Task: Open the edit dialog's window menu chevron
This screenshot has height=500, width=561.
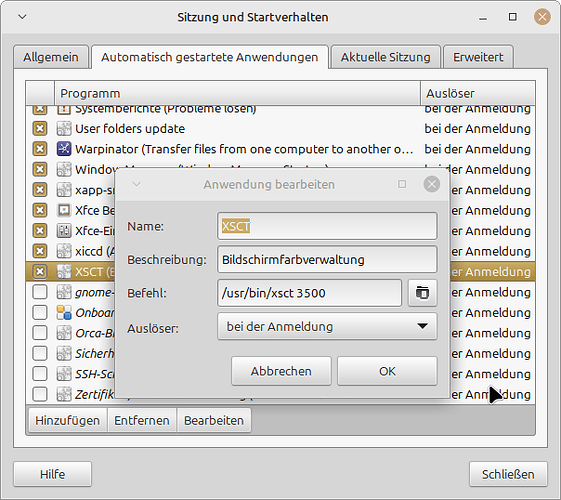Action: (x=136, y=184)
